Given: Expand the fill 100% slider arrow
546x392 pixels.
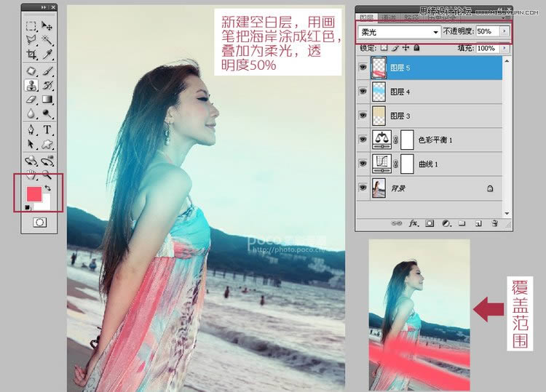Looking at the screenshot, I should 505,48.
